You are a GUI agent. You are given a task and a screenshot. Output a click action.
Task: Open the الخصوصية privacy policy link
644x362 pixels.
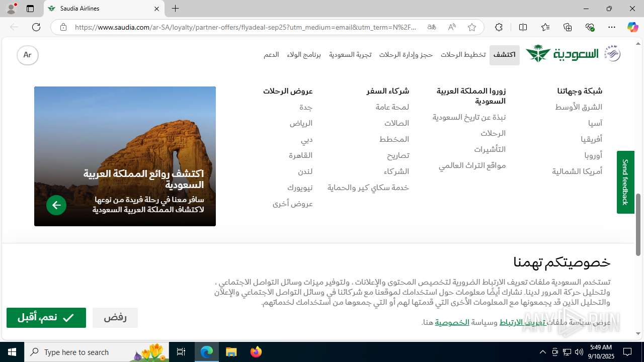(x=452, y=322)
